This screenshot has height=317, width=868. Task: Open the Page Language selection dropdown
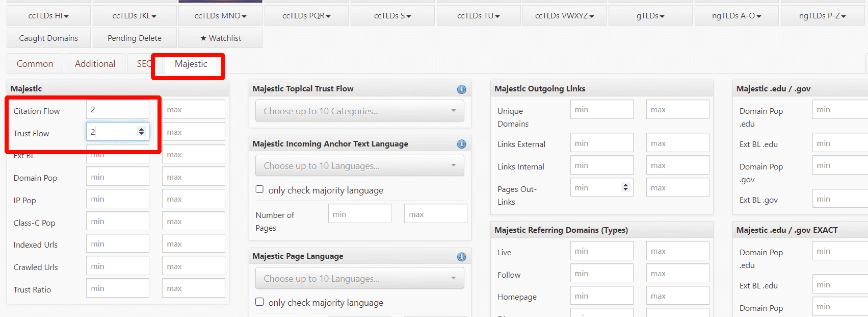tap(359, 279)
